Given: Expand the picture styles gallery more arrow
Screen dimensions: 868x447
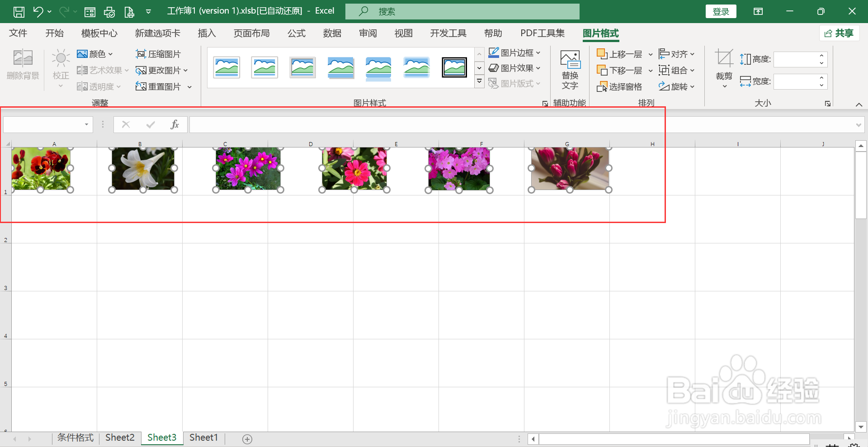Looking at the screenshot, I should tap(480, 82).
